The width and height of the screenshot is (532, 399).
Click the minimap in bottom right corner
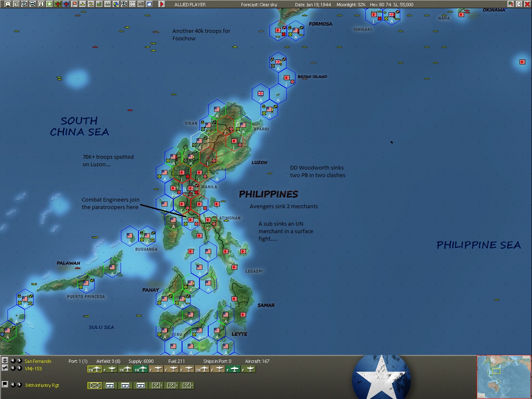coord(504,377)
